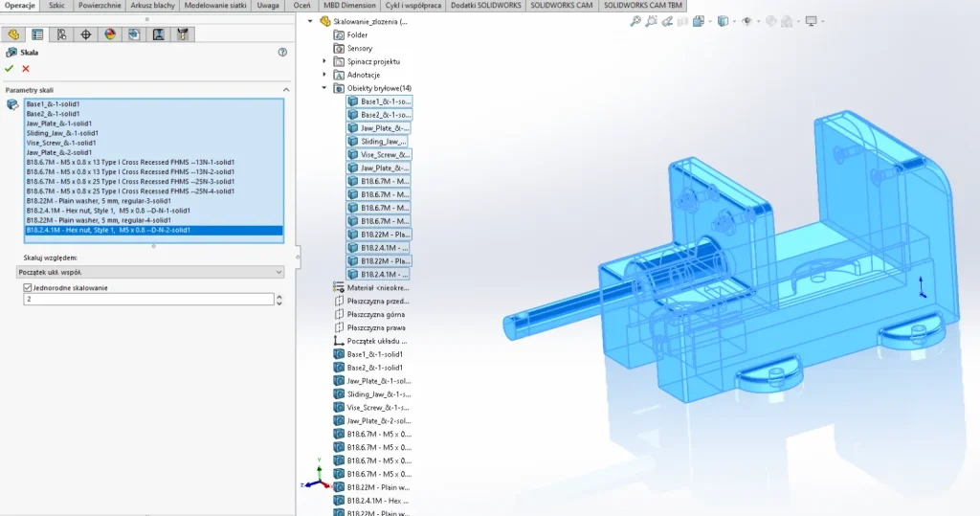The width and height of the screenshot is (980, 516).
Task: Open the CAM feature tree tab
Action: pyautogui.click(x=134, y=34)
